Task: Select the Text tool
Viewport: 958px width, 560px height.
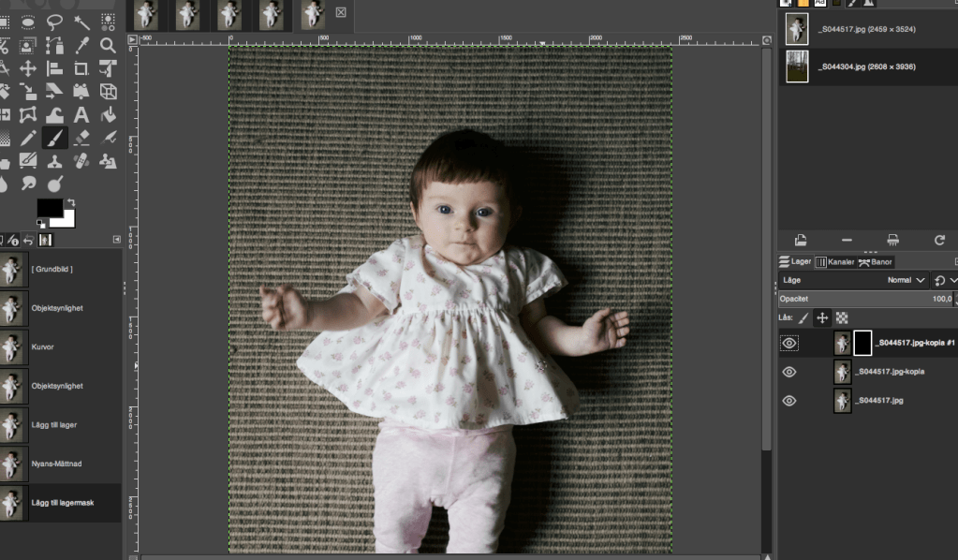Action: pos(81,115)
